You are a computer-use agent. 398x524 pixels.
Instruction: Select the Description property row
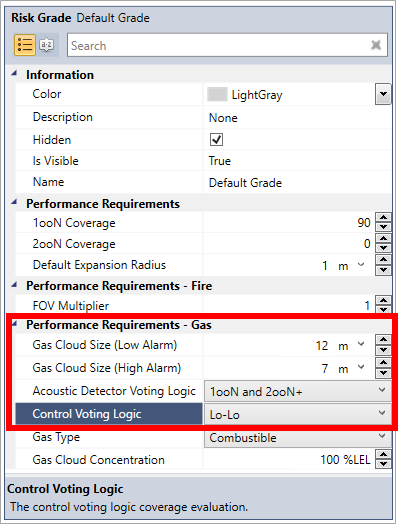[203, 117]
